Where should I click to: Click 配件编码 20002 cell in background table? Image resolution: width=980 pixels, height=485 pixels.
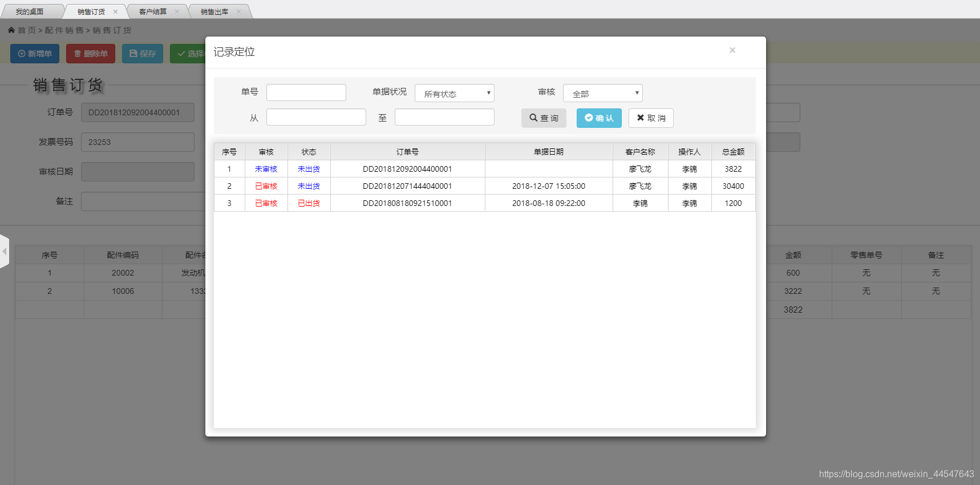point(123,273)
